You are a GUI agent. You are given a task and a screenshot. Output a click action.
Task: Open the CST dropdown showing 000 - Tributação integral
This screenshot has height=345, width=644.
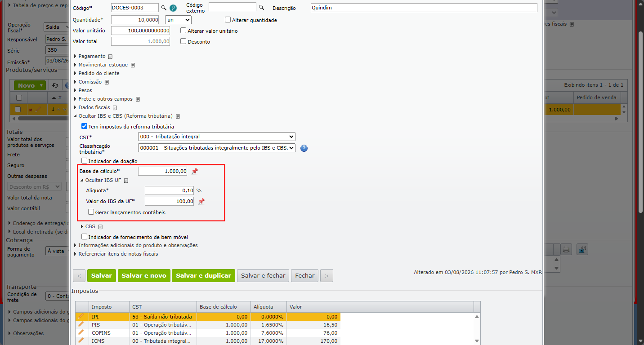[x=217, y=137]
